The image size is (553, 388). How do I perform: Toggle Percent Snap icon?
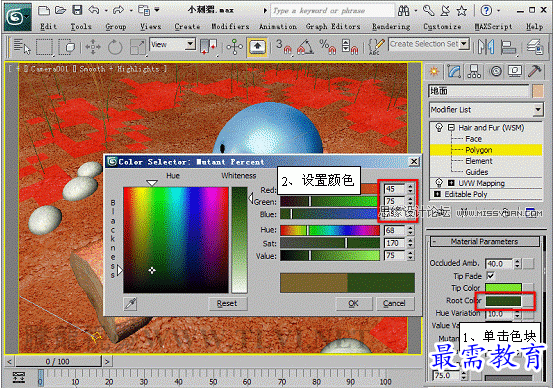pyautogui.click(x=328, y=47)
